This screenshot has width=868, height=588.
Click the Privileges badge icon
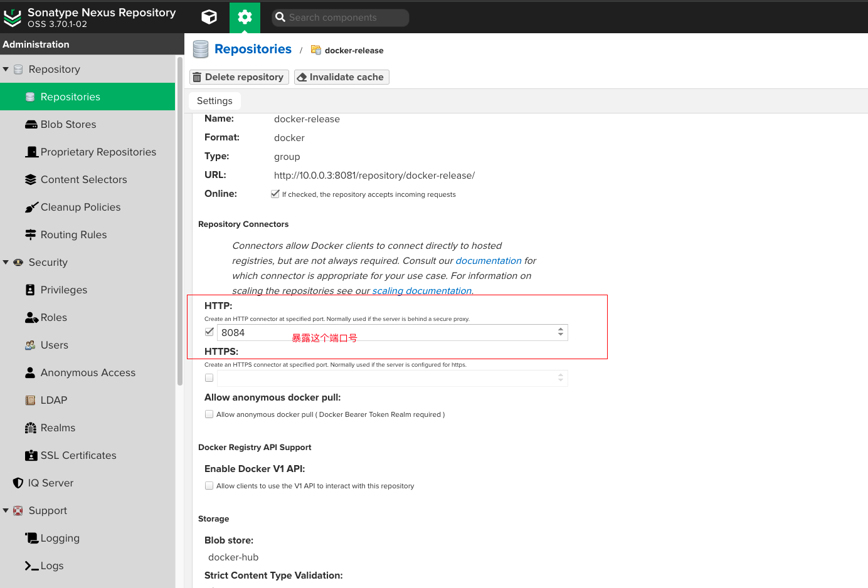tap(30, 290)
